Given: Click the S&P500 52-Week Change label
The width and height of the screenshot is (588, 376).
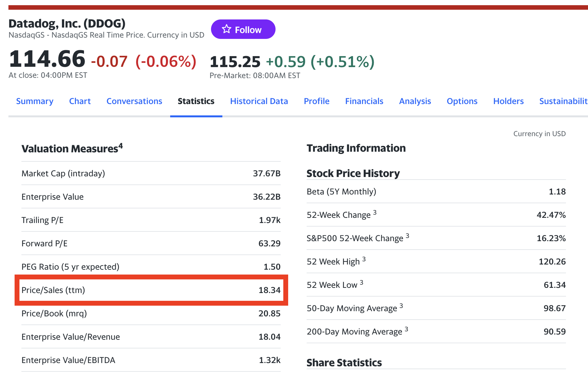Looking at the screenshot, I should 358,238.
